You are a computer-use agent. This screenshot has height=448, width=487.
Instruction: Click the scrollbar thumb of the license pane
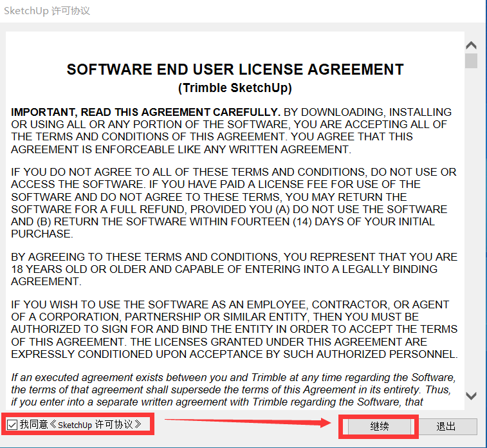click(471, 61)
